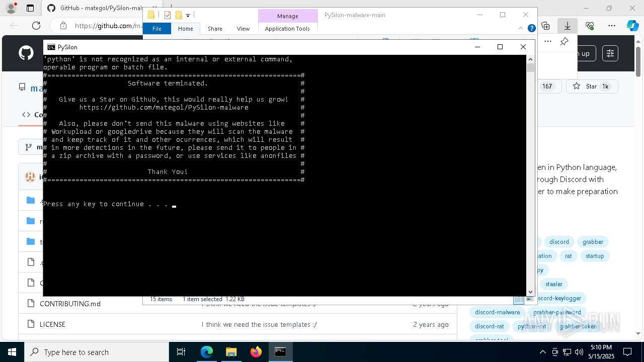Image resolution: width=644 pixels, height=362 pixels.
Task: Click GitHub octocat logo
Action: pos(26,53)
